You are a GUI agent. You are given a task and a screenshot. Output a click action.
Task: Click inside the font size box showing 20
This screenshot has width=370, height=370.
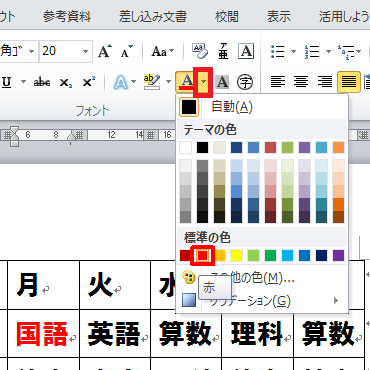tap(60, 51)
